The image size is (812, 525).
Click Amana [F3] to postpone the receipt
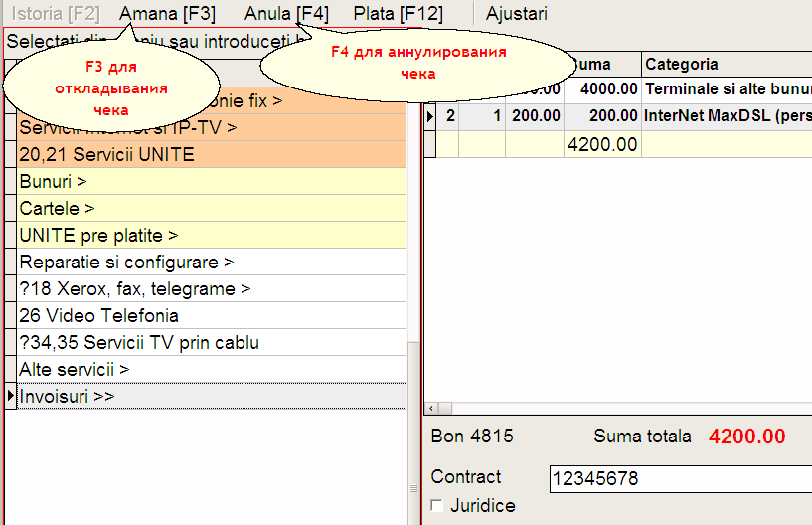(x=167, y=14)
